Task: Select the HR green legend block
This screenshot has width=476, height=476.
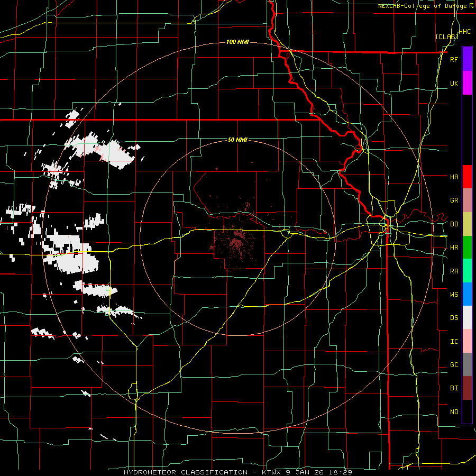Action: tap(467, 248)
